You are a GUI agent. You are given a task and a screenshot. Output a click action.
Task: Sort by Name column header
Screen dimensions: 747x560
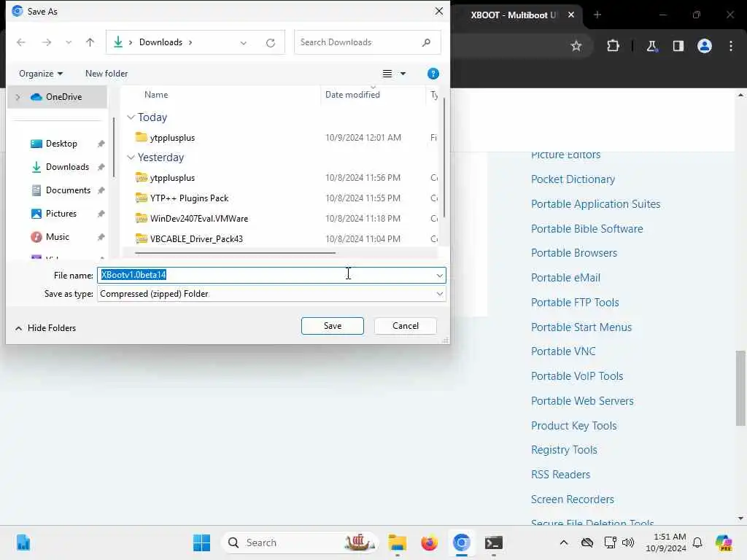pyautogui.click(x=156, y=95)
